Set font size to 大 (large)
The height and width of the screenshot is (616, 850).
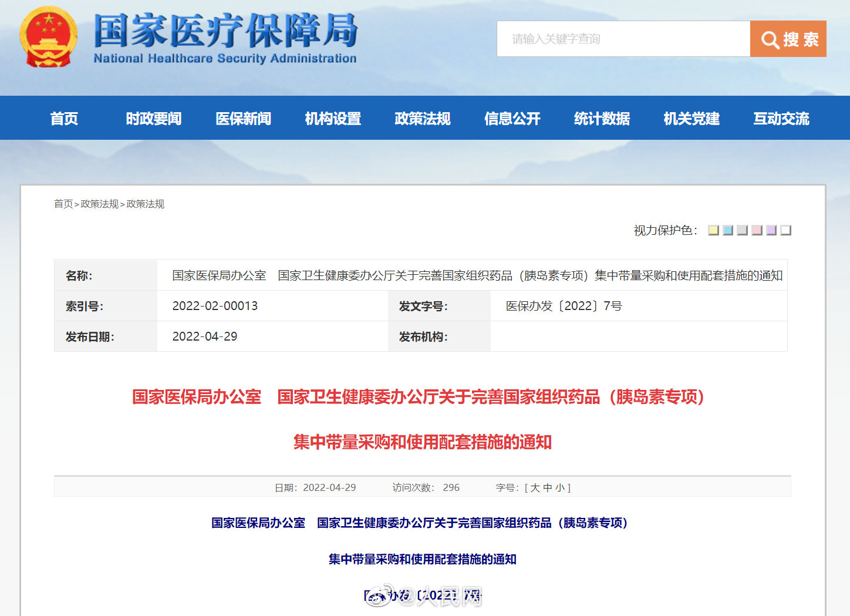point(535,487)
